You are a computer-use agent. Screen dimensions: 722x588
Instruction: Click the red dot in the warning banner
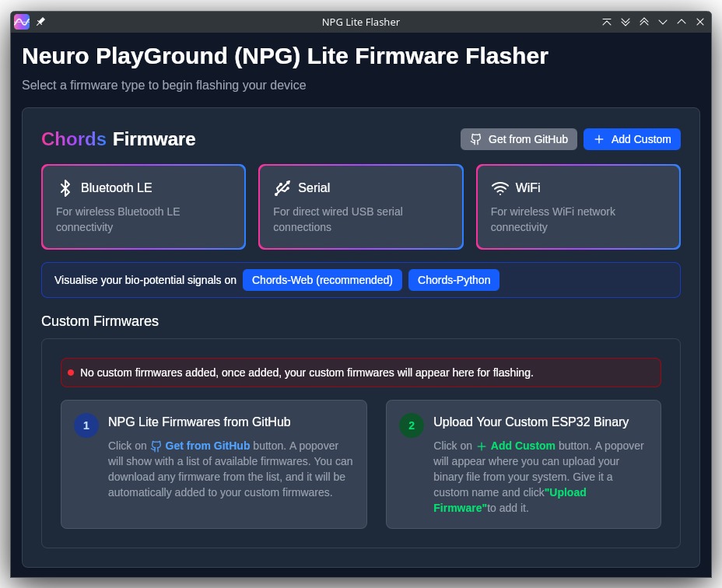(71, 372)
